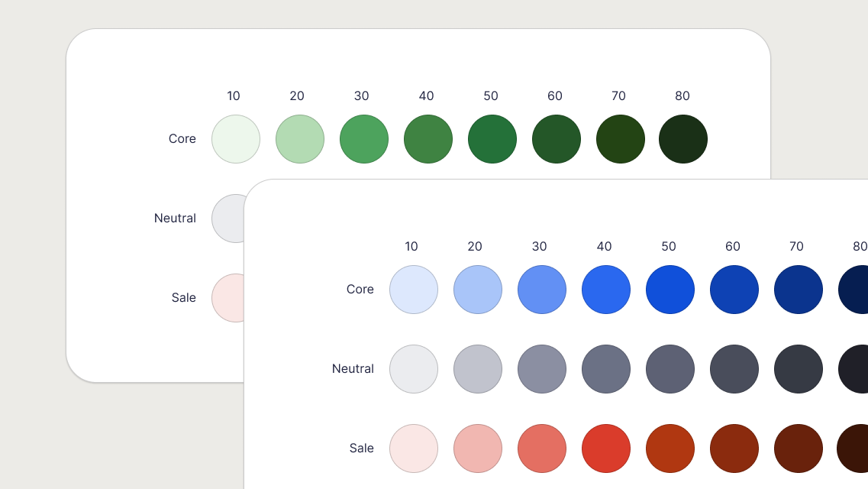Viewport: 868px width, 489px height.
Task: Click the column header labeled 10
Action: point(412,247)
